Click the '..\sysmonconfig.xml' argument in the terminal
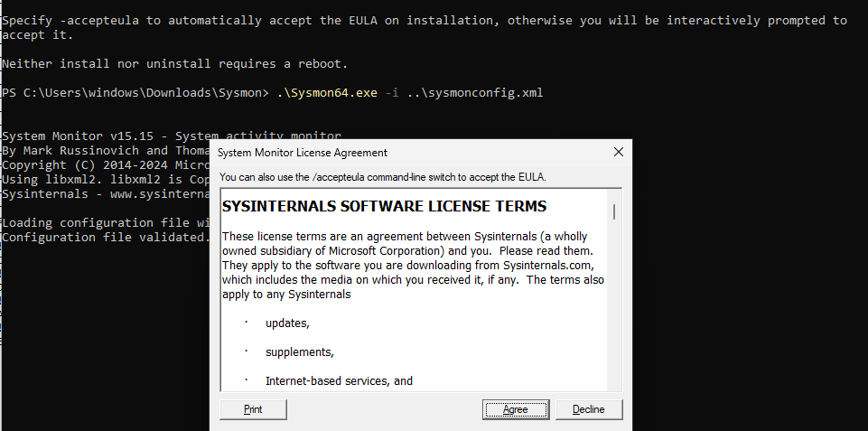The image size is (868, 431). click(475, 92)
